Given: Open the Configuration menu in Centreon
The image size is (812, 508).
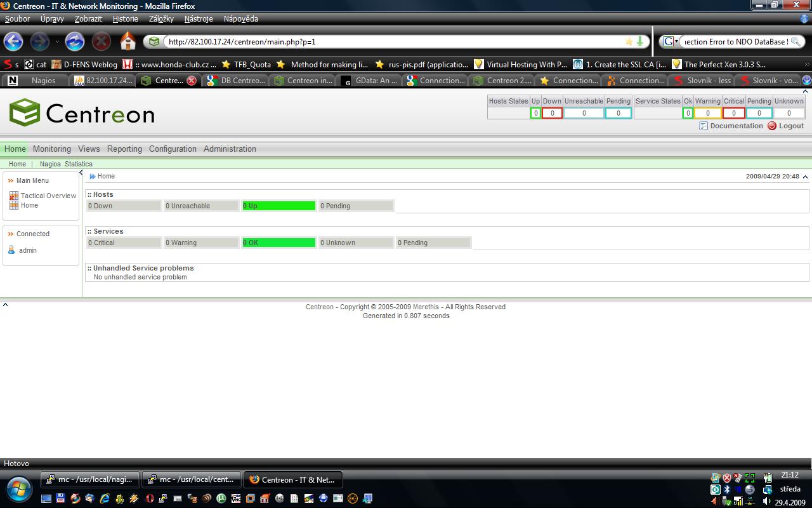Looking at the screenshot, I should 173,149.
